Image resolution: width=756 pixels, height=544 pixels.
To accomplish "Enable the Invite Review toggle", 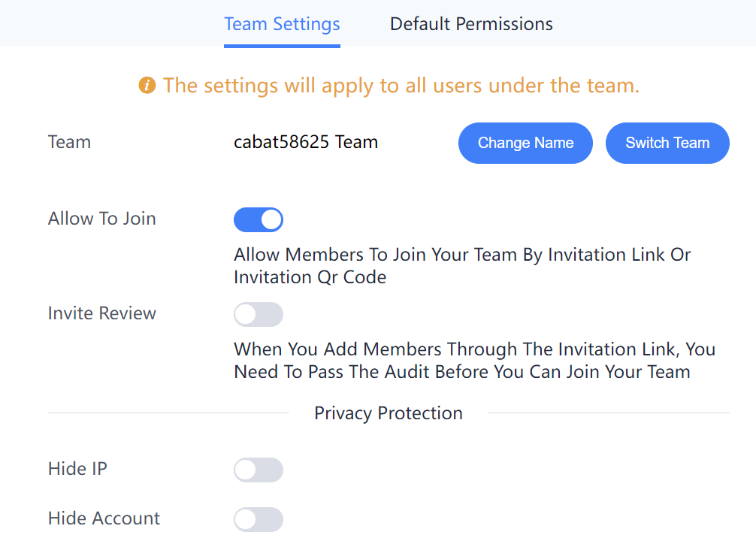I will pos(259,314).
